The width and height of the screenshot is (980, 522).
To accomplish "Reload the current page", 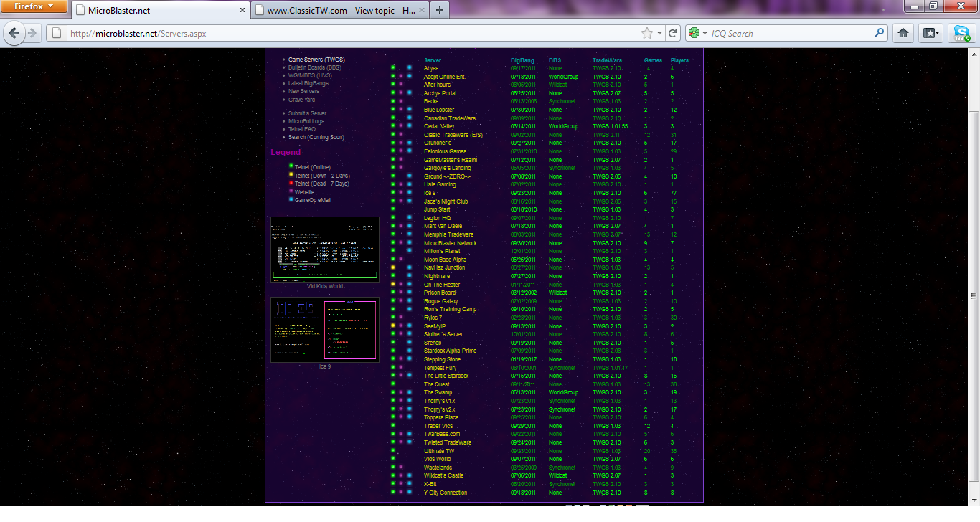I will pyautogui.click(x=672, y=33).
